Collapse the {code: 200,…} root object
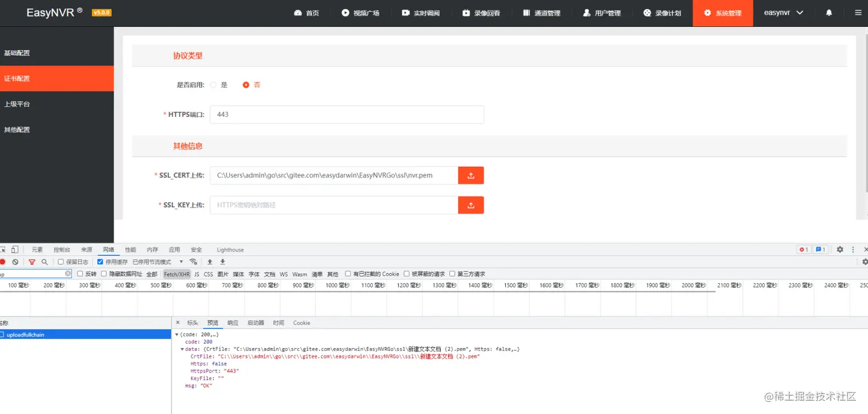The width and height of the screenshot is (868, 414). (177, 334)
